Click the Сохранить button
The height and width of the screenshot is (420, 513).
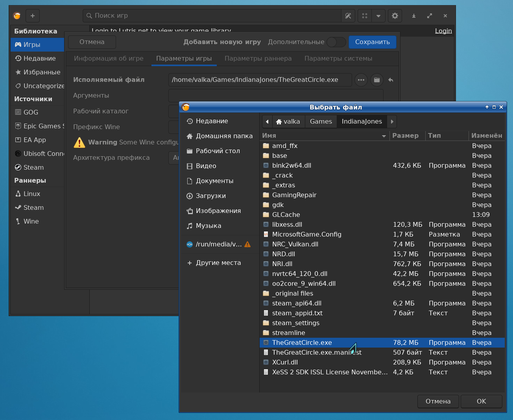[x=373, y=42]
